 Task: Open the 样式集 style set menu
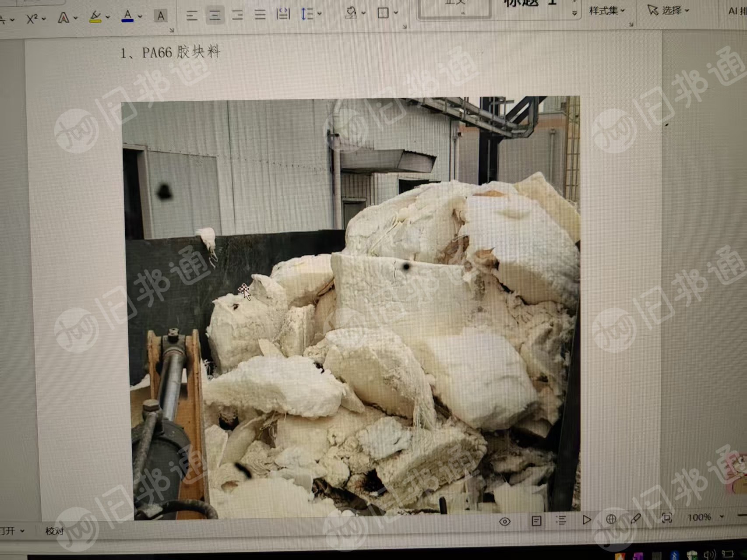[606, 11]
